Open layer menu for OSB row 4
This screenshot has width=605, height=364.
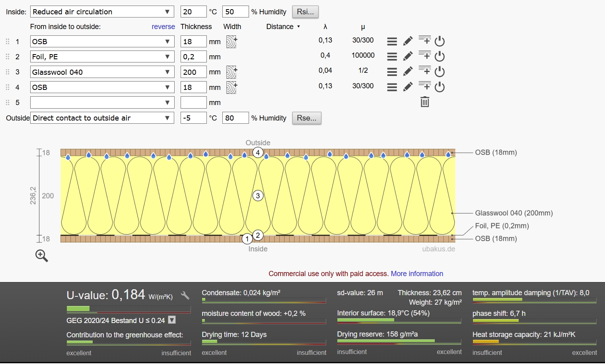point(392,87)
